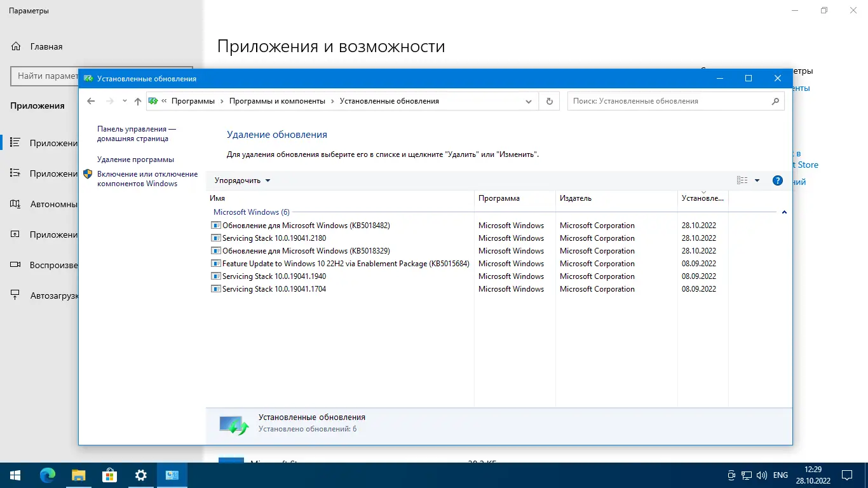Open File Explorer from the taskbar
This screenshot has width=868, height=488.
click(78, 475)
